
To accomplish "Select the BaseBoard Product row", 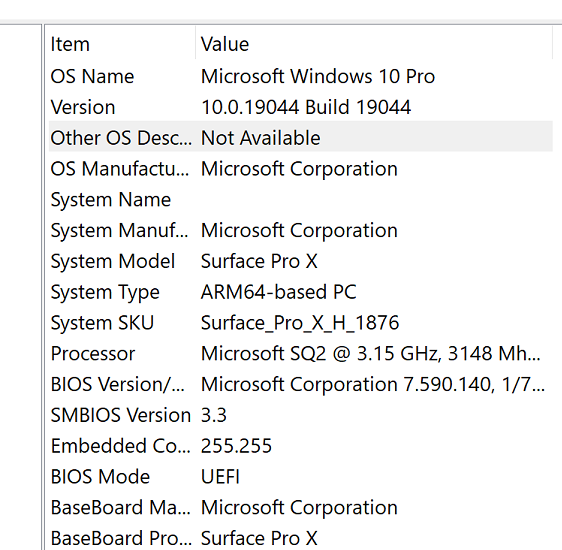I will click(300, 537).
